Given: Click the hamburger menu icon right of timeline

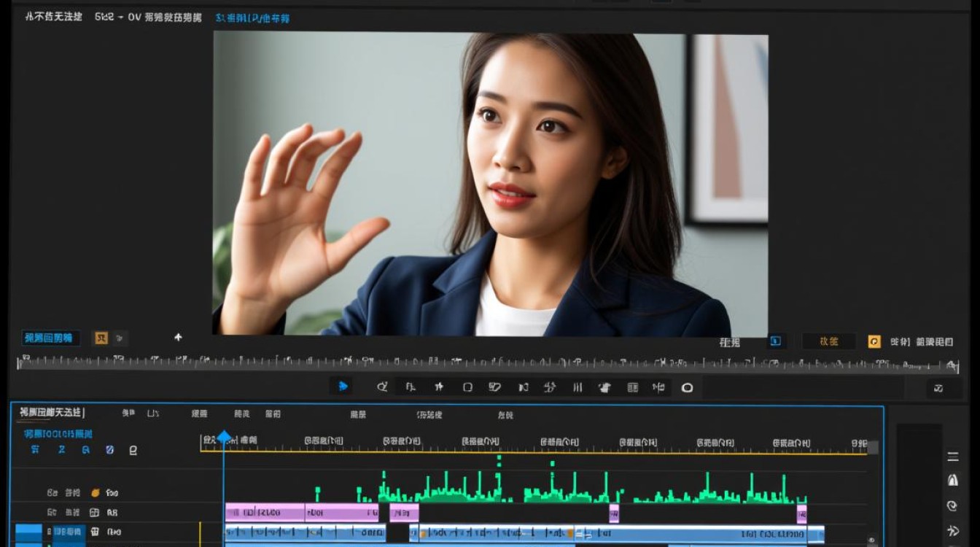Looking at the screenshot, I should point(952,457).
